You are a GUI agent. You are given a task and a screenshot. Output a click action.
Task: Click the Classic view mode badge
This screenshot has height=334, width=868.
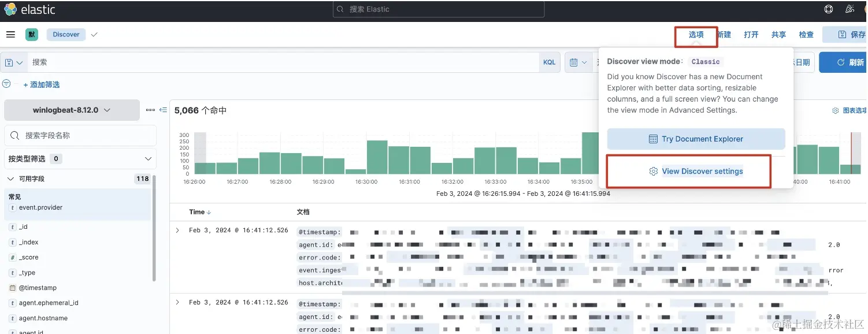706,62
